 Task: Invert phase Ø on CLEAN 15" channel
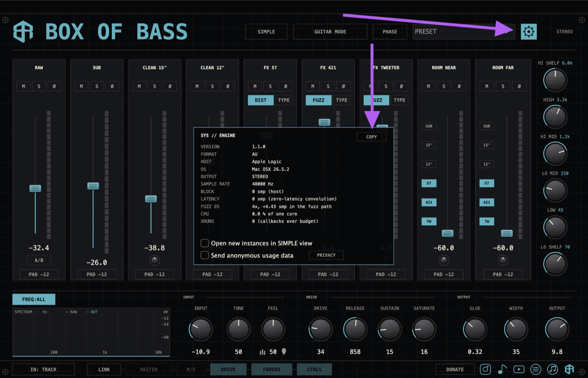pos(170,86)
